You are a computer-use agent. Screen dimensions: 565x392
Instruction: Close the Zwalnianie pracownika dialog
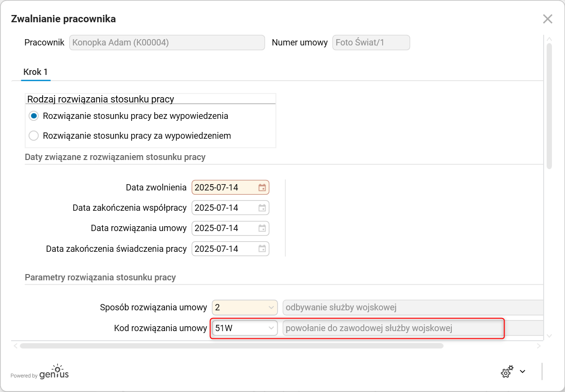[x=548, y=19]
